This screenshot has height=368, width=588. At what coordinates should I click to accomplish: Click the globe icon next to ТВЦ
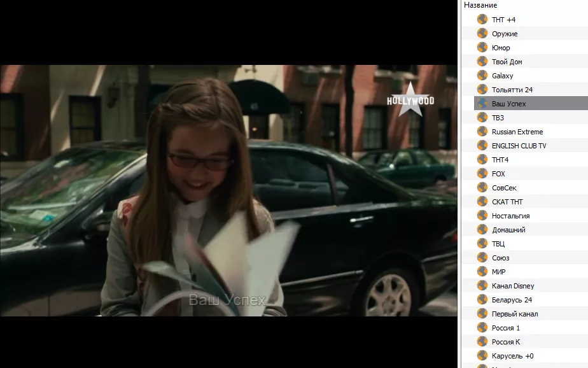pos(482,243)
